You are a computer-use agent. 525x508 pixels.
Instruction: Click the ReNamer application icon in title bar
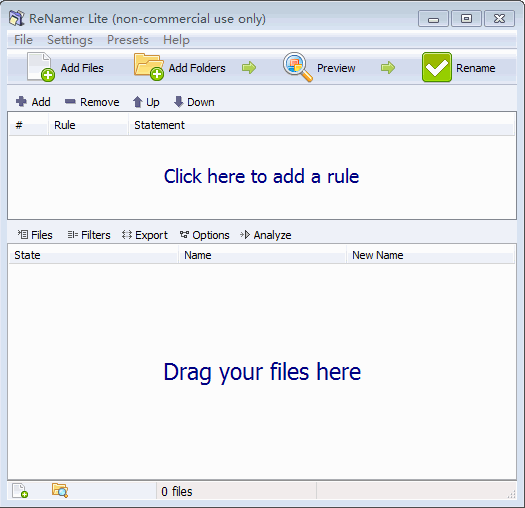[x=16, y=18]
